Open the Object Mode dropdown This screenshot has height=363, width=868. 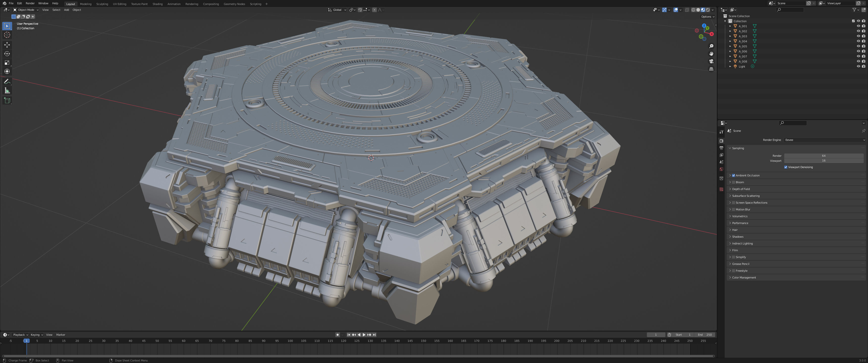pyautogui.click(x=26, y=10)
